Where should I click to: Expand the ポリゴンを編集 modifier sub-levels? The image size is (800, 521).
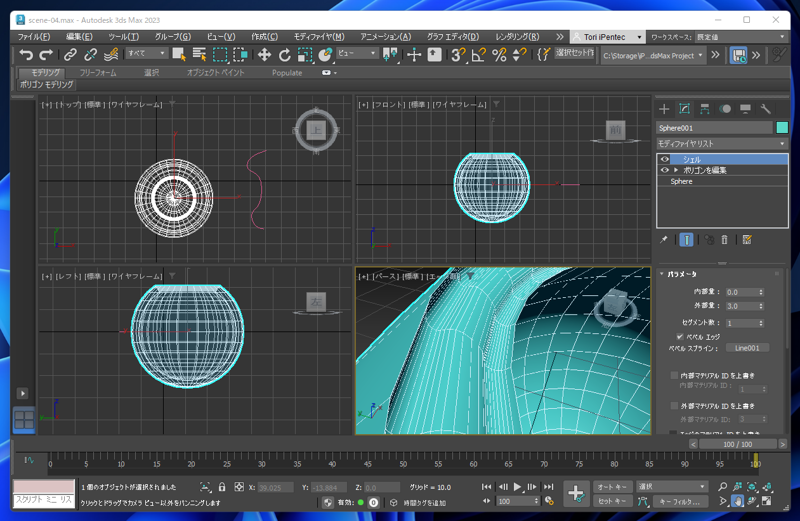(x=676, y=170)
